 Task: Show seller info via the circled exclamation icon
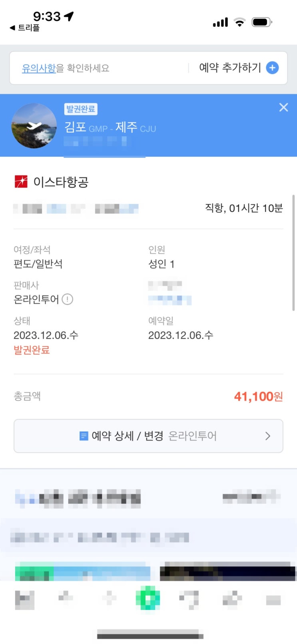coord(68,299)
